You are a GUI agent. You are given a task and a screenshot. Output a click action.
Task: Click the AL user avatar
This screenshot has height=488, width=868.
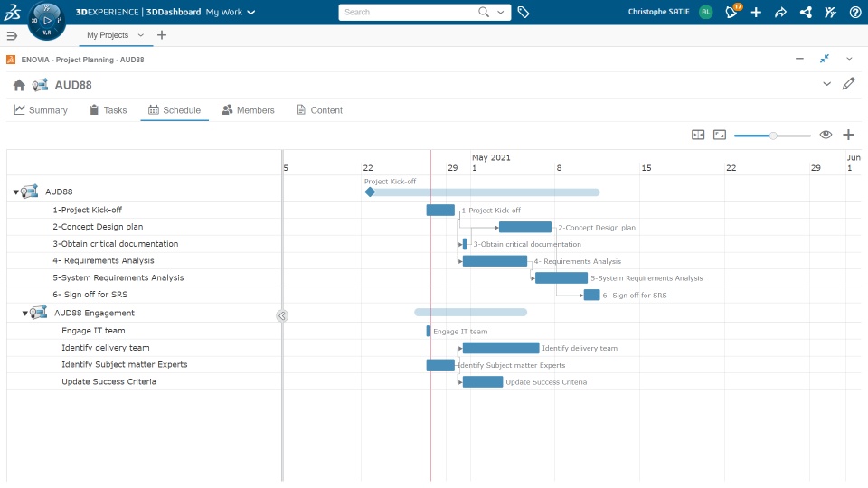(705, 12)
